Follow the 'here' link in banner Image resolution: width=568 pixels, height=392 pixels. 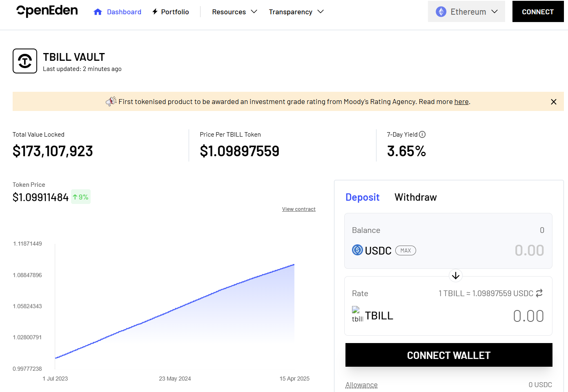tap(461, 102)
